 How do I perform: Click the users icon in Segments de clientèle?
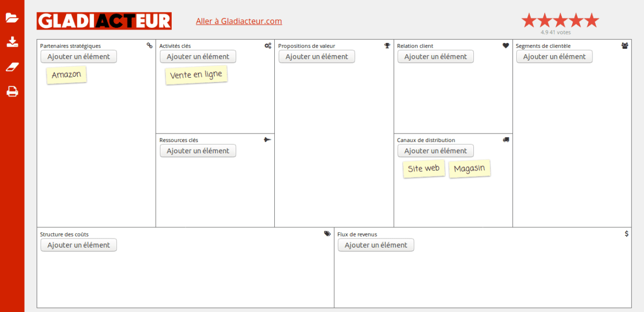point(625,46)
